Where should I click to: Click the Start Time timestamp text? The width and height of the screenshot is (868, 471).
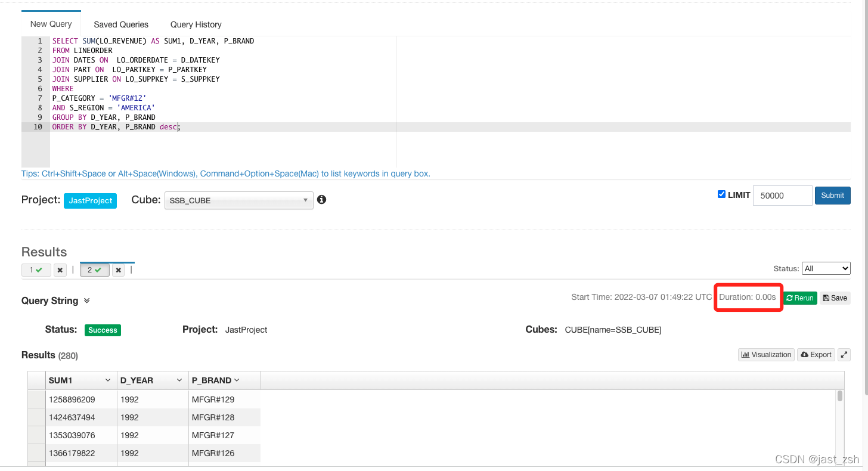[641, 297]
